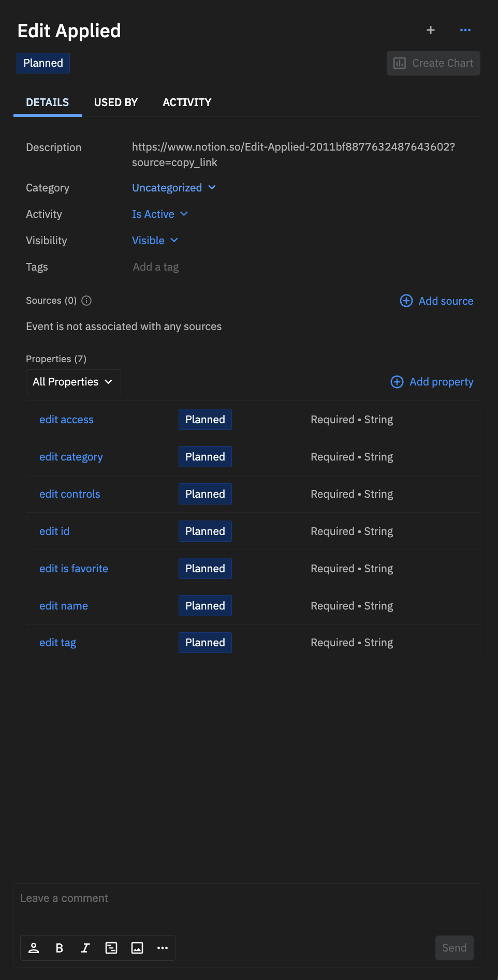Screen dimensions: 498x980
Task: Open the All Properties filter dropdown
Action: point(73,382)
